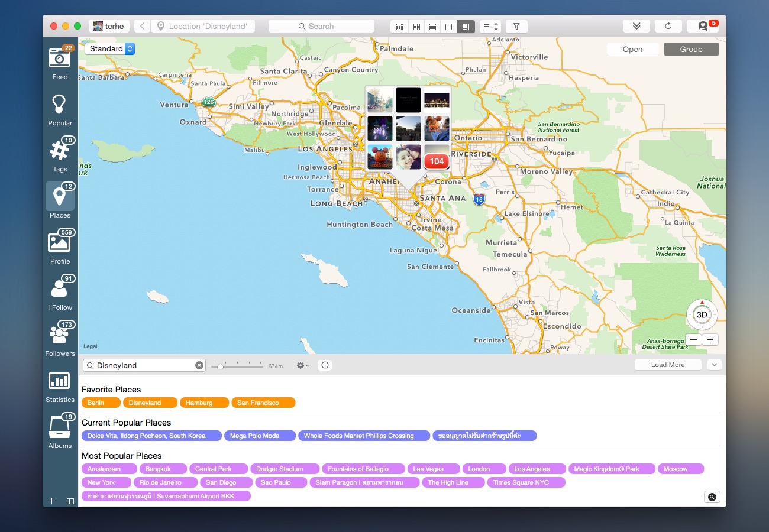Open the 104 photos cluster badge
Viewport: 769px width, 532px height.
[x=437, y=161]
